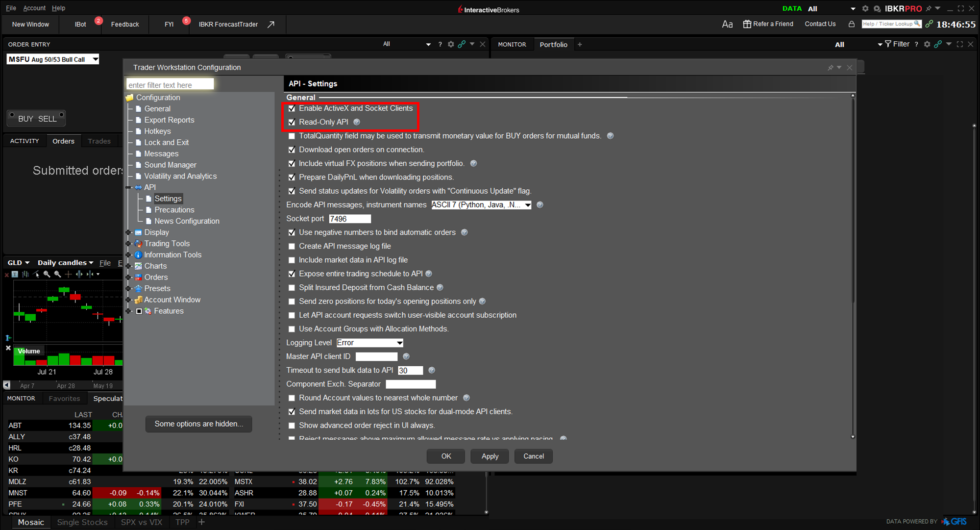Viewport: 980px width, 530px height.
Task: Click Some options are hidden button
Action: pos(198,424)
